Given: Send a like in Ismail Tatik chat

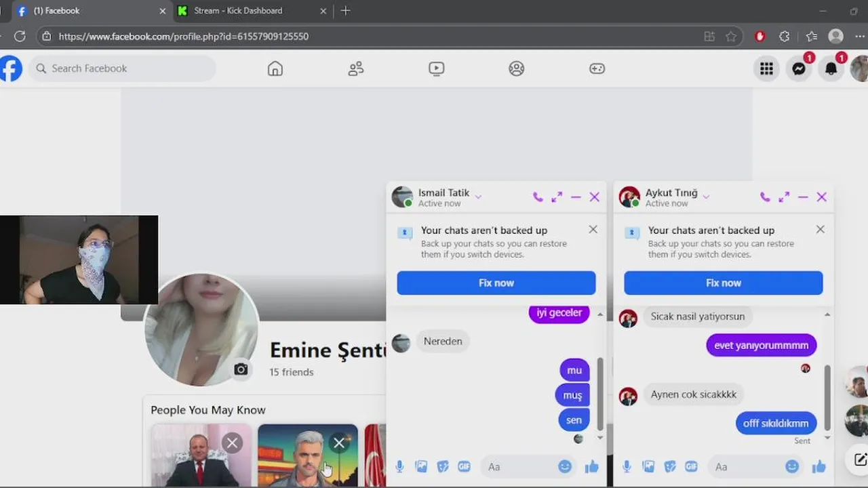Looking at the screenshot, I should click(592, 466).
